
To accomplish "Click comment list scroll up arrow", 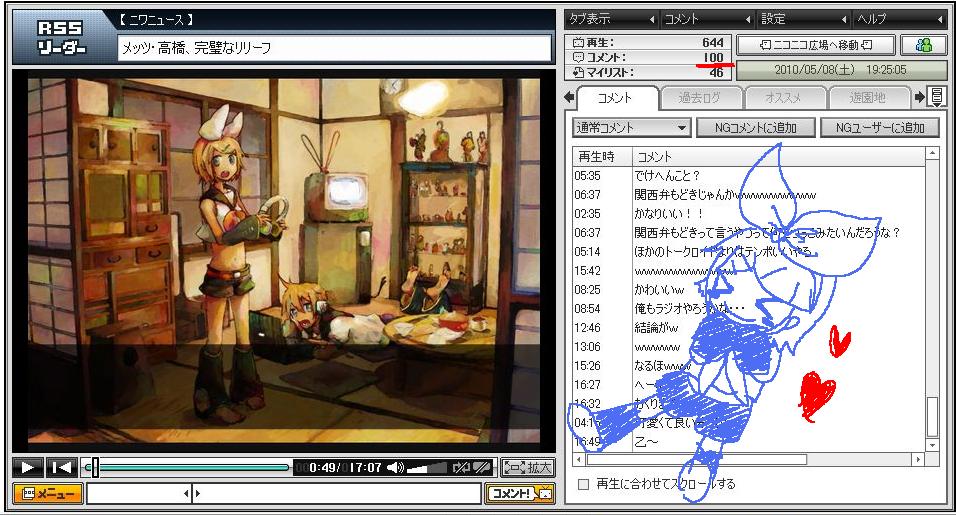I will click(x=932, y=154).
